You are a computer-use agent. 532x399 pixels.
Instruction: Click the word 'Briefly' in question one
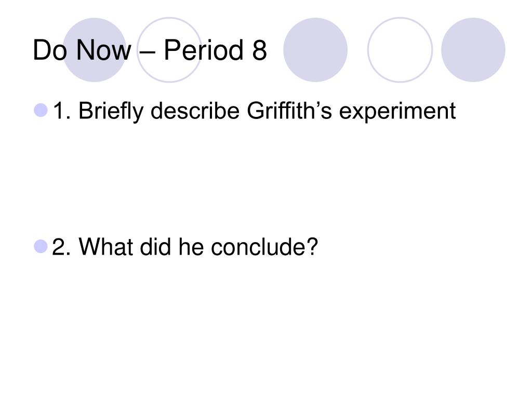[111, 112]
